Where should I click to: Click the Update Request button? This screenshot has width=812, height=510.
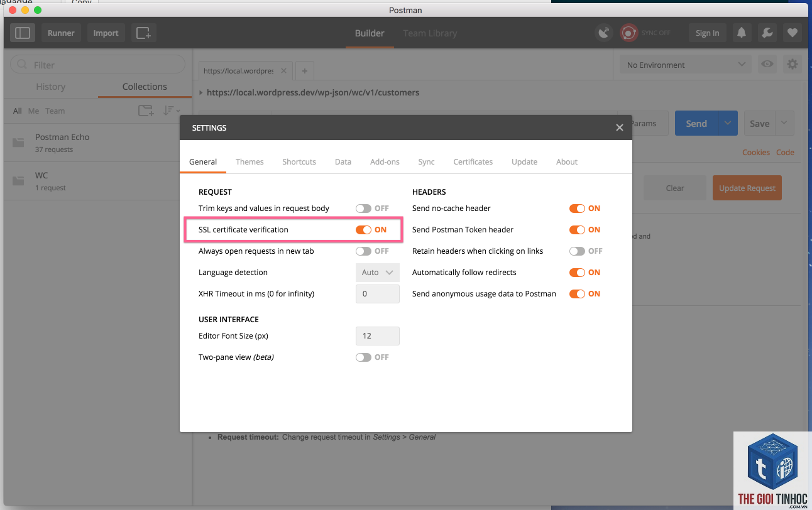pyautogui.click(x=747, y=188)
